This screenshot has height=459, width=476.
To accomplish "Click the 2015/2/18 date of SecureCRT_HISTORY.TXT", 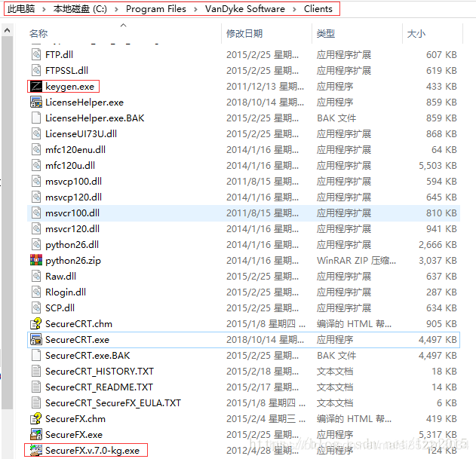I will tap(263, 372).
